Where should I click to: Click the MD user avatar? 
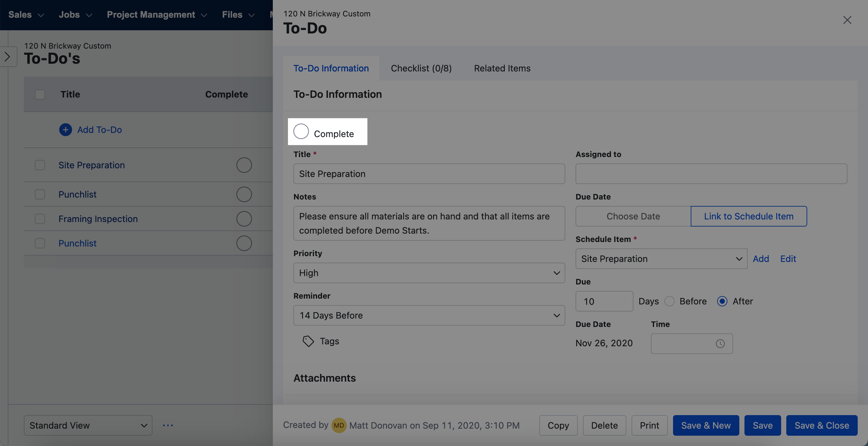339,425
